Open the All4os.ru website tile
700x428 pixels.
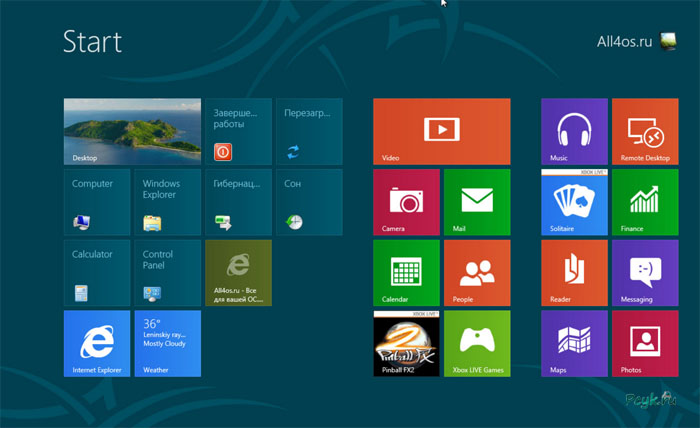coord(238,273)
